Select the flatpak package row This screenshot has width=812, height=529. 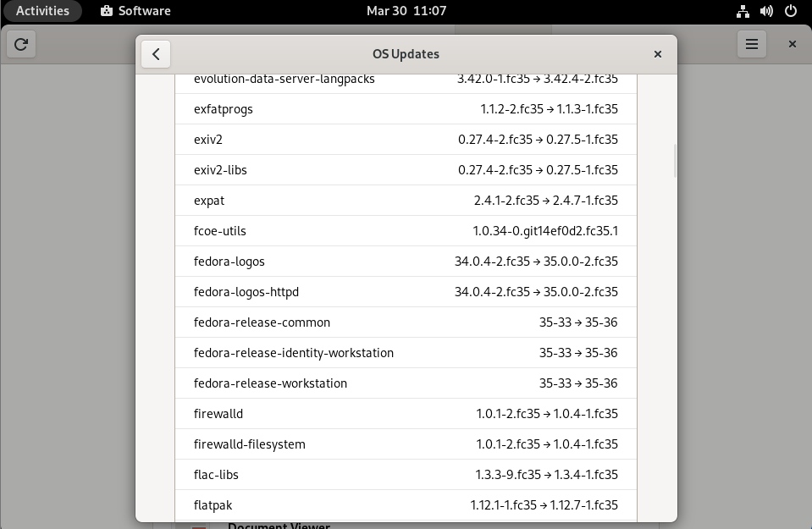coord(406,505)
